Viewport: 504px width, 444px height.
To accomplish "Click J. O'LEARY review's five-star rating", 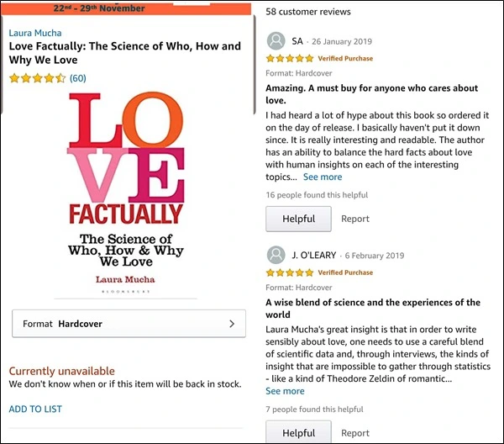I will 290,273.
